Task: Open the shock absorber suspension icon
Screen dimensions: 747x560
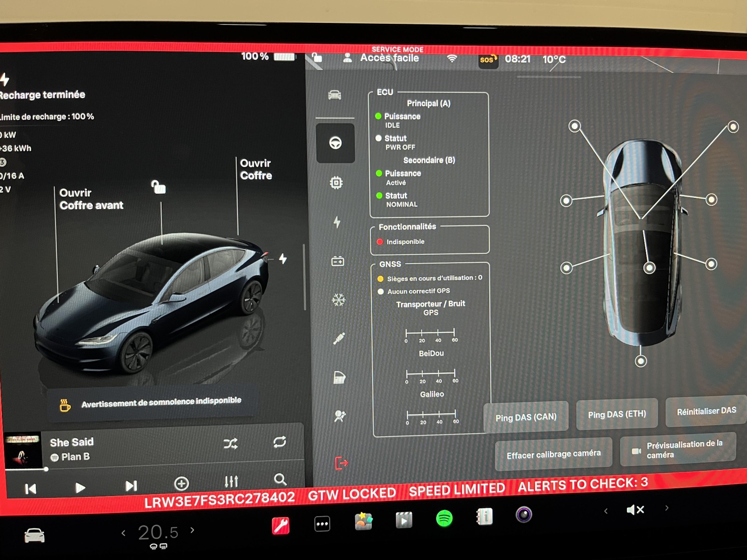Action: 339,338
